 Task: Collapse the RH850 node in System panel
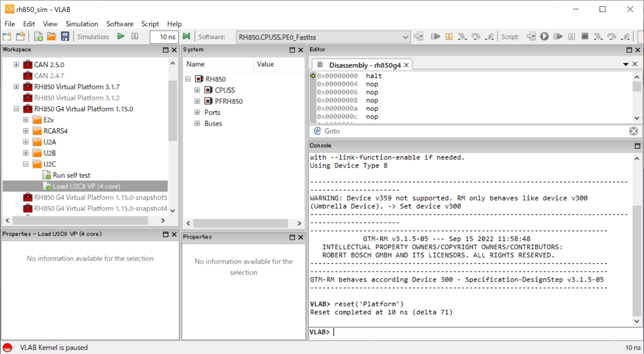pos(188,79)
